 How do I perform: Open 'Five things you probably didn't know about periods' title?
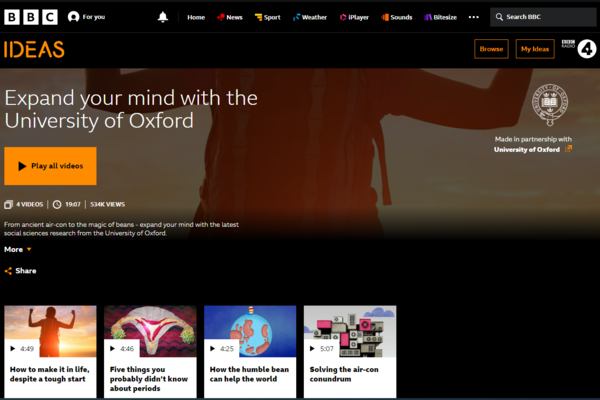148,379
